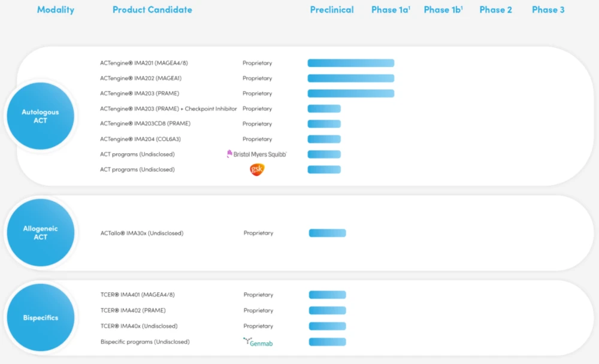This screenshot has height=364, width=599.
Task: Click the Preclinical column header
Action: point(332,10)
